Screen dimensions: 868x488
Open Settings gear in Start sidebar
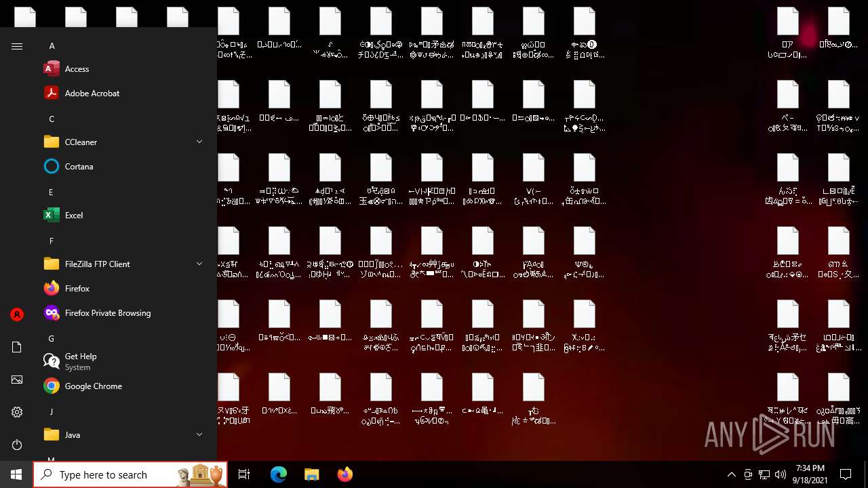pos(17,412)
